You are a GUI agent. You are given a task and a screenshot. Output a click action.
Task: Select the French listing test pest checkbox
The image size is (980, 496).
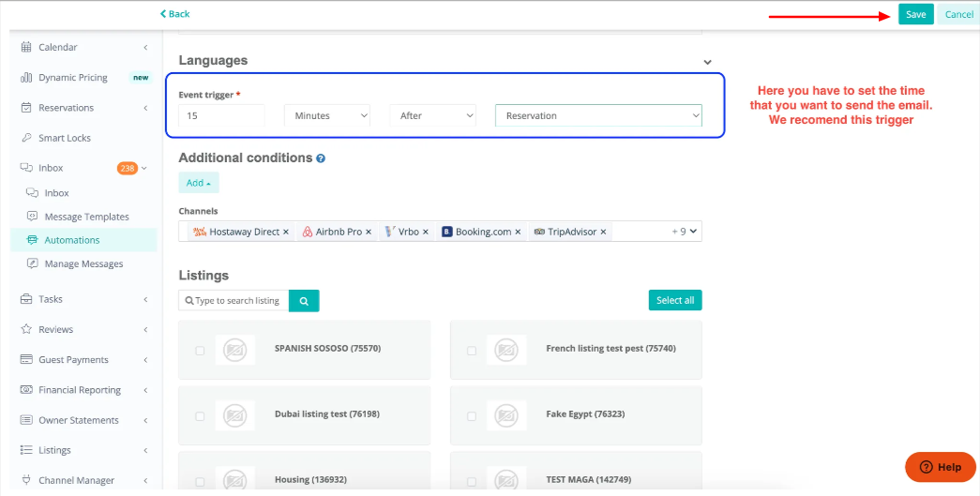(471, 351)
